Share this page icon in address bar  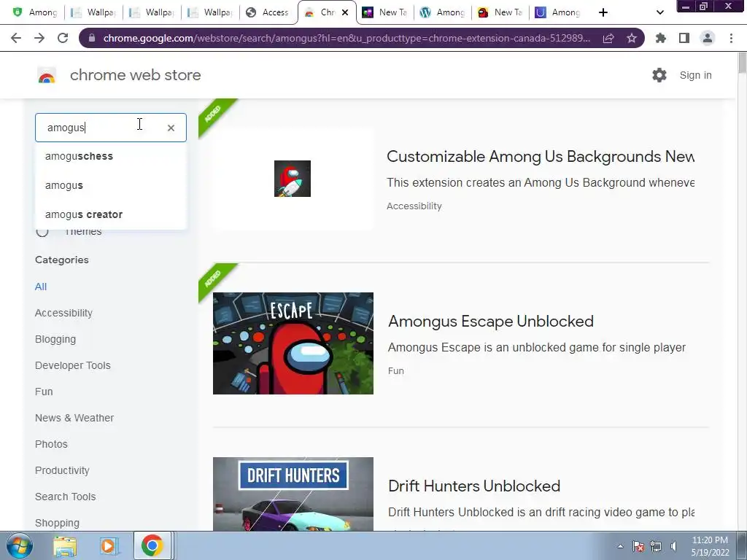pos(608,38)
